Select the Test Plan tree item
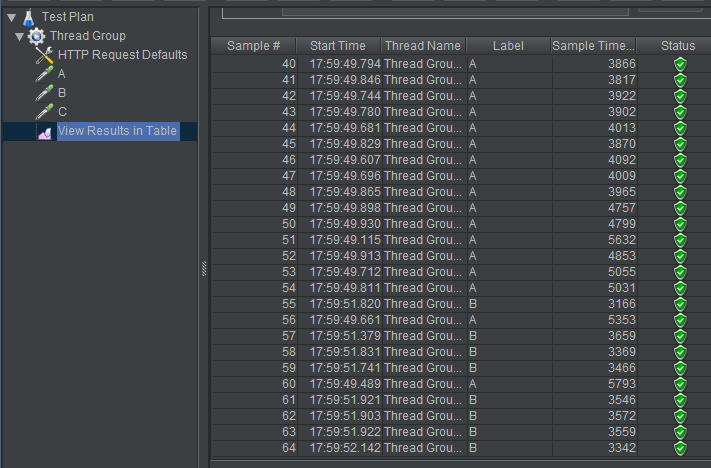 click(x=68, y=17)
